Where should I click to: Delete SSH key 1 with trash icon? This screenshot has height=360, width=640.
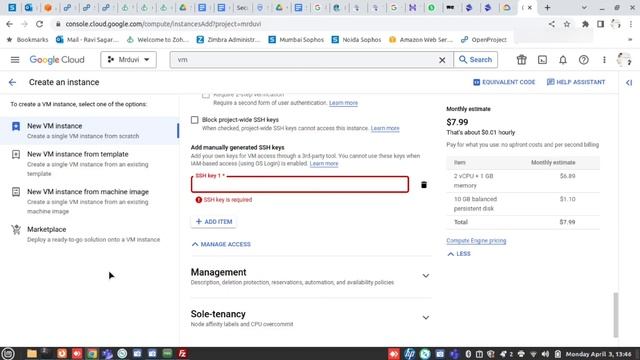(x=424, y=185)
